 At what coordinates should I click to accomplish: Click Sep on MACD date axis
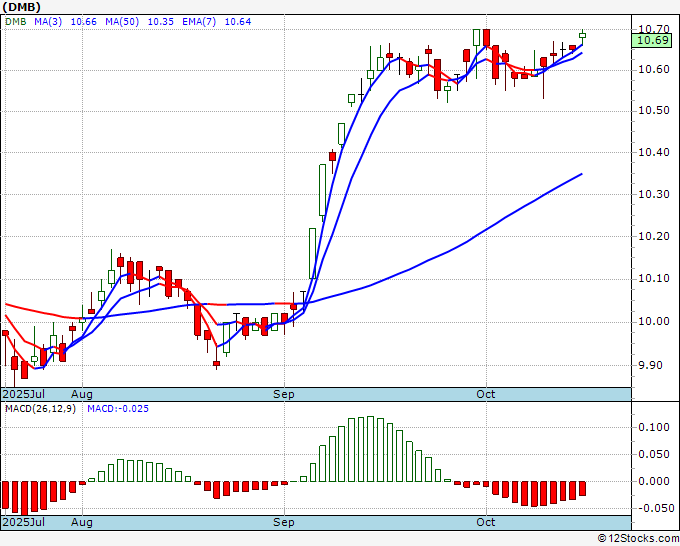(x=284, y=522)
